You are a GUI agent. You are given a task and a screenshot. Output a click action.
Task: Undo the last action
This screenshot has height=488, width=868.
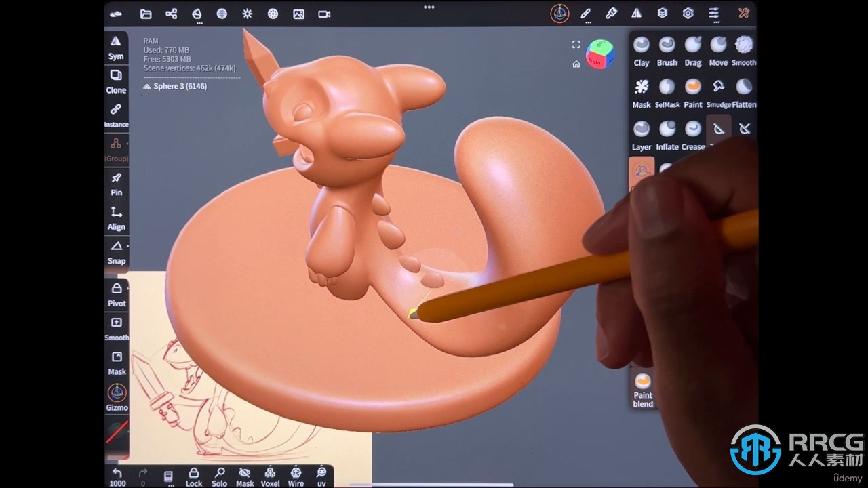(117, 476)
